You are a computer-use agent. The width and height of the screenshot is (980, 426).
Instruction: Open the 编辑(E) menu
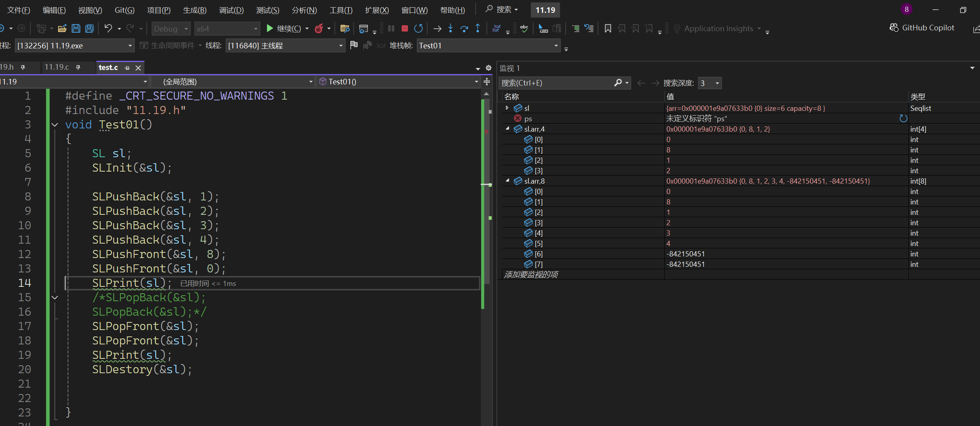(54, 10)
